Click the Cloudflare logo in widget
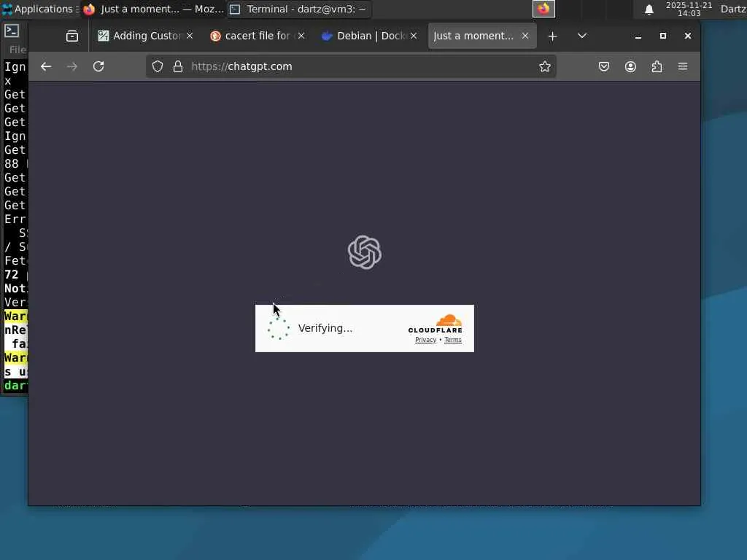This screenshot has height=560, width=747. [435, 324]
